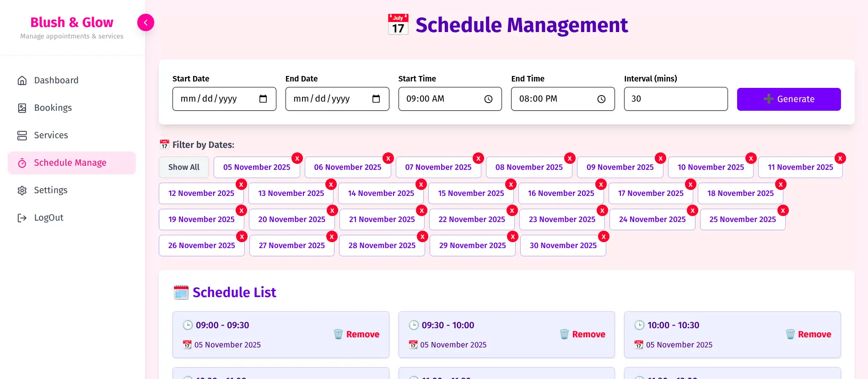
Task: Go to Bookings in the sidebar
Action: 53,108
